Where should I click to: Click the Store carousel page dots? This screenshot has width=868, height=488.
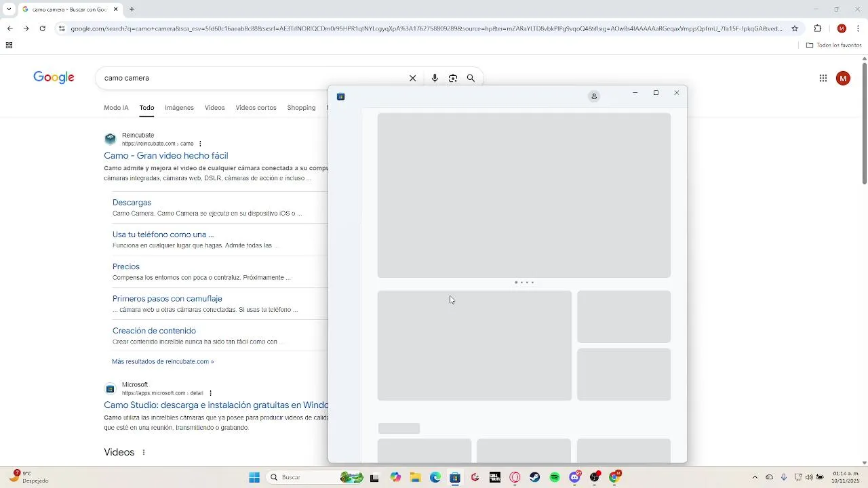pos(524,282)
